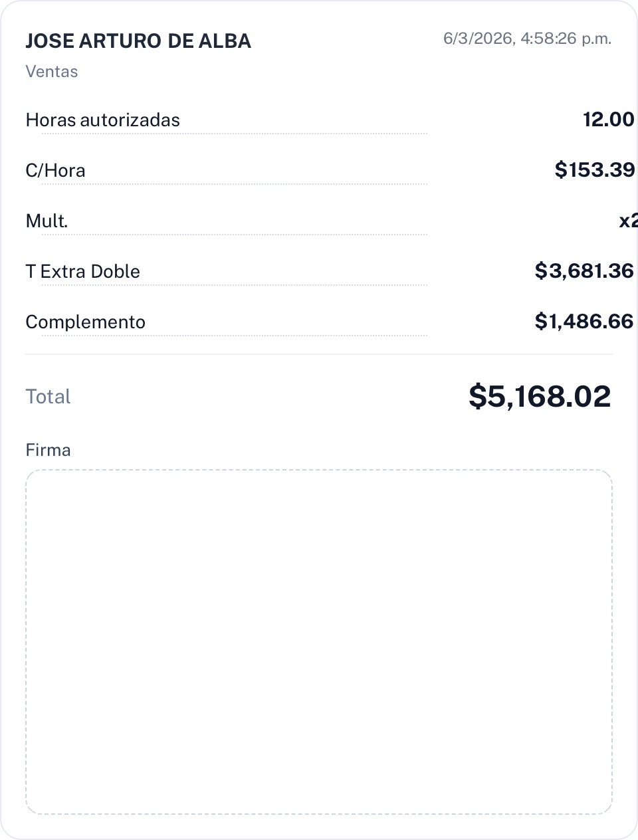638x840 pixels.
Task: Click the Mult. row label
Action: 47,221
